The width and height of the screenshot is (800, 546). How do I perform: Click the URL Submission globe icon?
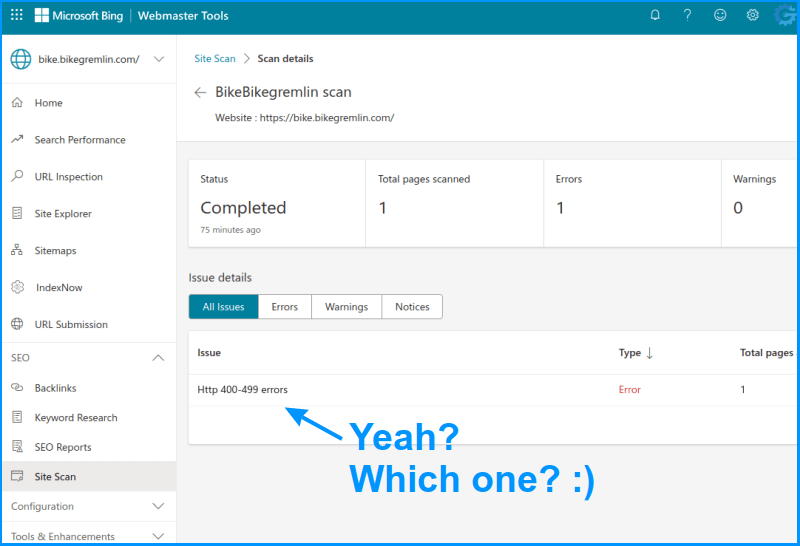(x=17, y=324)
